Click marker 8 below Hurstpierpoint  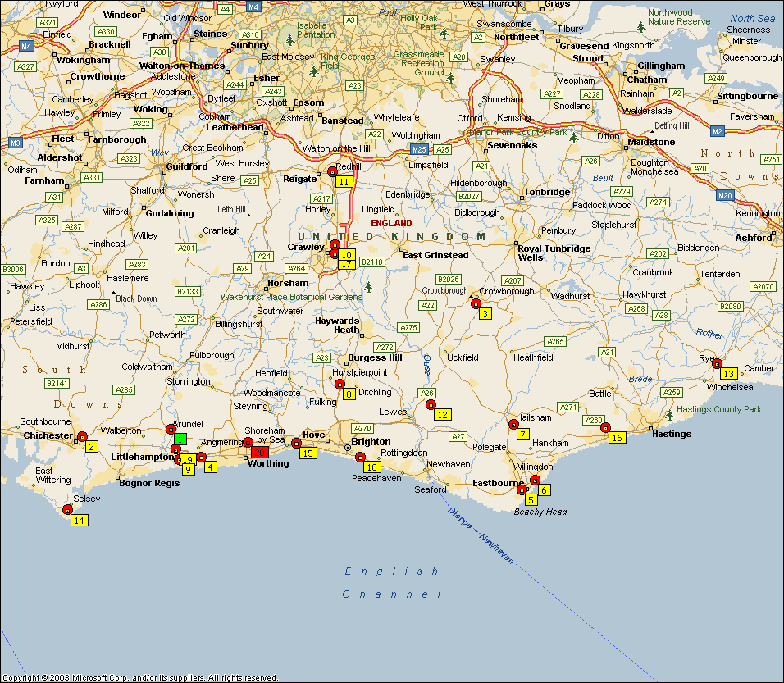[x=349, y=394]
